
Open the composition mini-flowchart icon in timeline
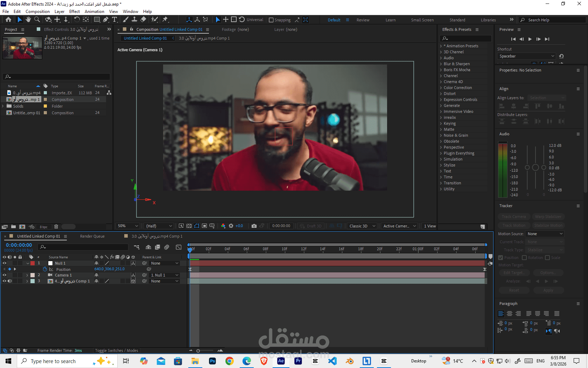pyautogui.click(x=136, y=247)
